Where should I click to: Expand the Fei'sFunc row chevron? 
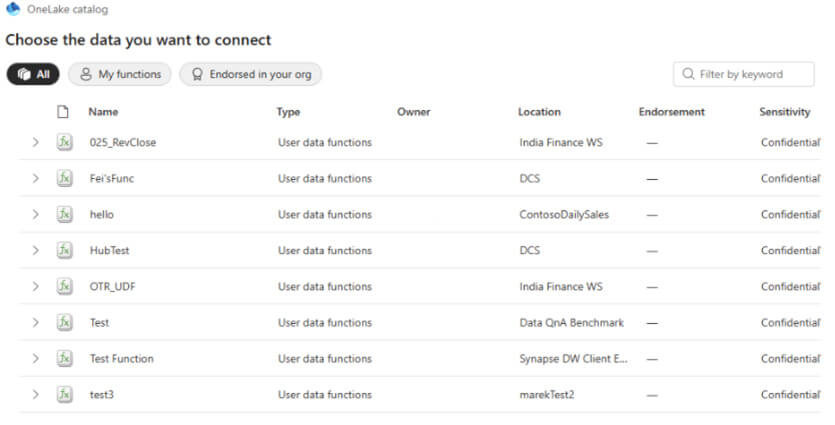click(35, 179)
